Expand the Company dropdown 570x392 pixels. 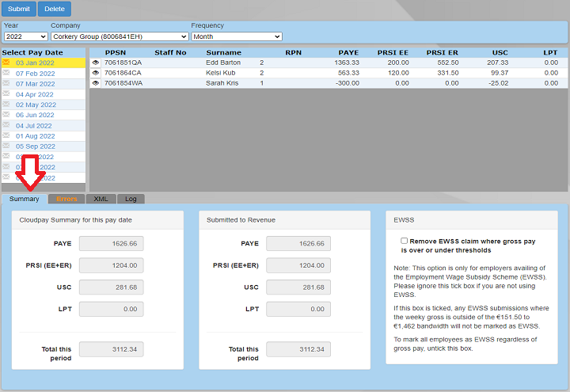pyautogui.click(x=119, y=36)
